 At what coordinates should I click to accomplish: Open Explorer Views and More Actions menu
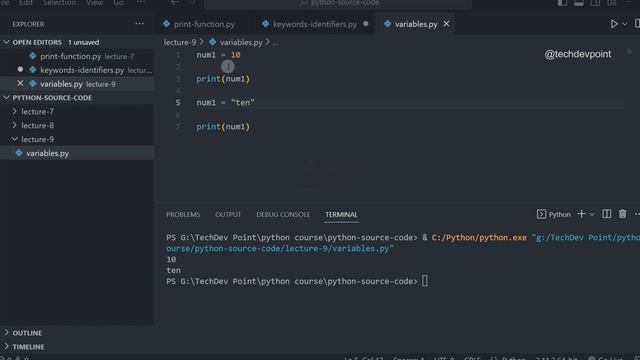point(139,24)
